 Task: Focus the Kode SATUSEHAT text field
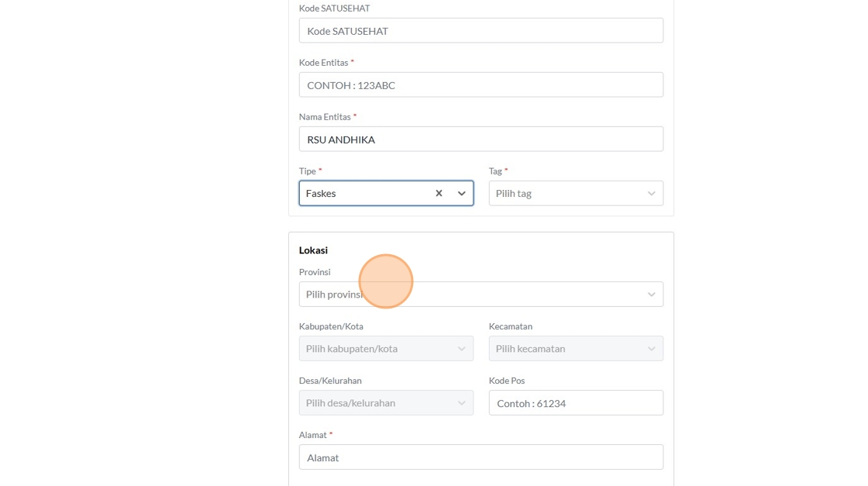pyautogui.click(x=480, y=31)
